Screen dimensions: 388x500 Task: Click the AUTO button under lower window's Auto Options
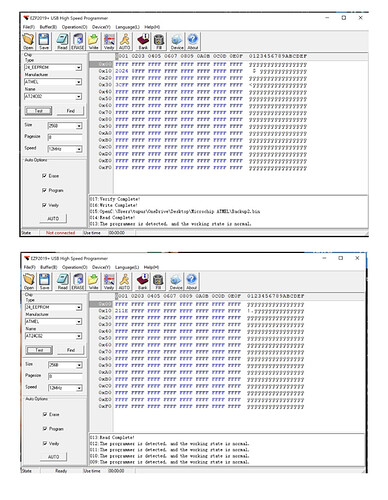(x=53, y=457)
